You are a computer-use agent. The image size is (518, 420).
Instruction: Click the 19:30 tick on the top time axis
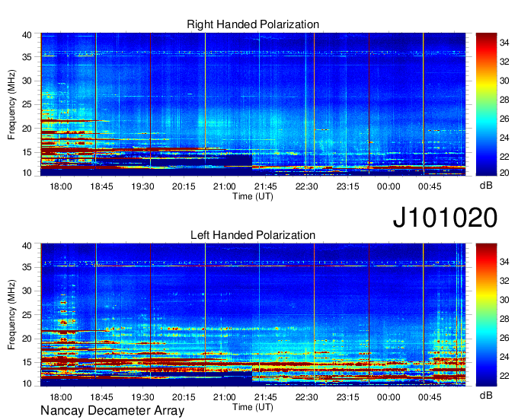click(x=142, y=186)
